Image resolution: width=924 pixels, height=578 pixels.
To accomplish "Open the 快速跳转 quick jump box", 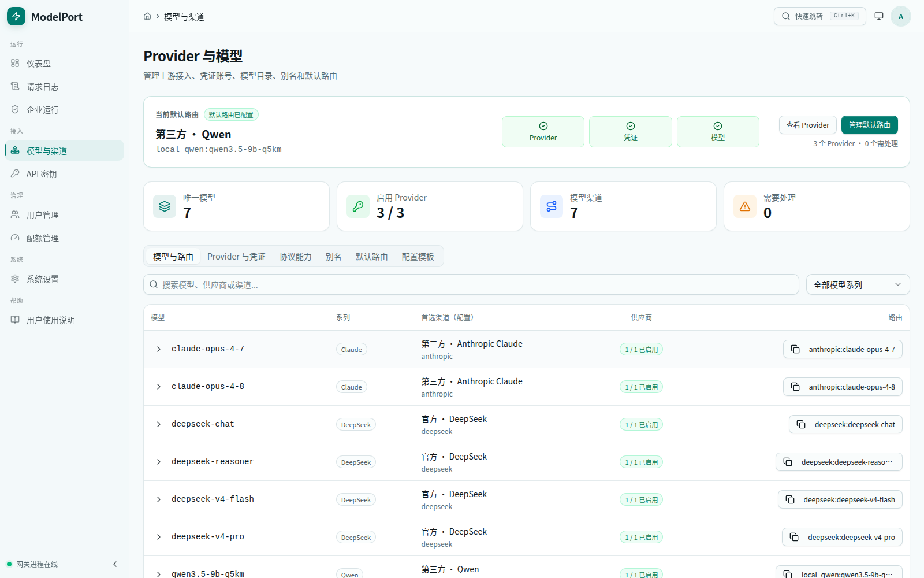I will [819, 16].
